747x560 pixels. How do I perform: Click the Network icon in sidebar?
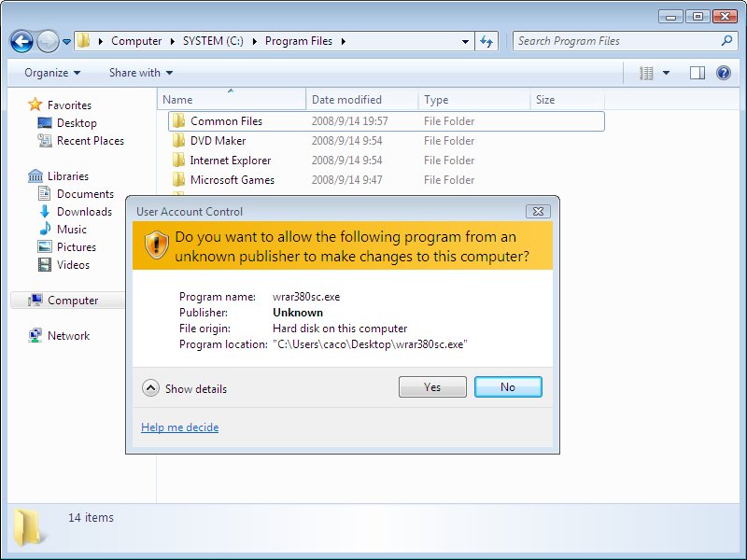pos(35,336)
